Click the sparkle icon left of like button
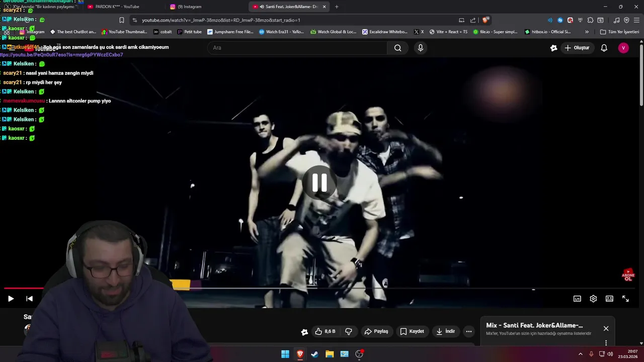The image size is (644, 362). coord(304,331)
